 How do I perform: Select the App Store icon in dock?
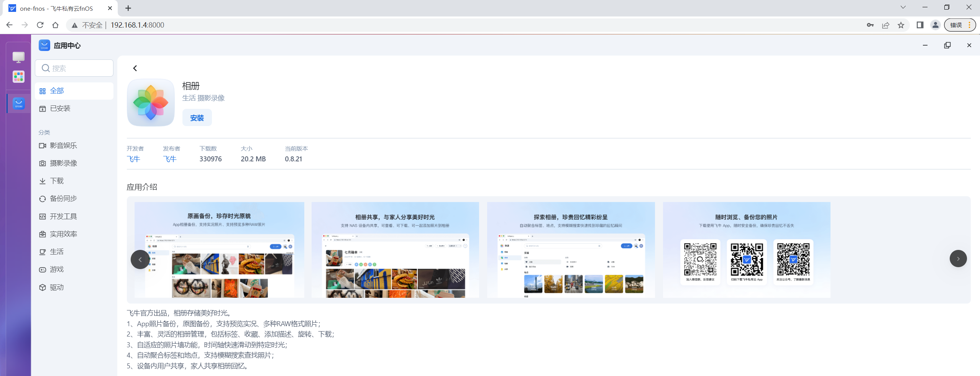(19, 103)
